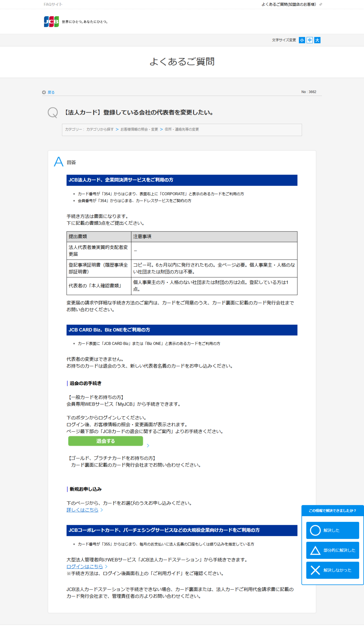This screenshot has height=626, width=364.
Task: Click the JCB法人カード、企業間決済サービス section header
Action: click(x=182, y=180)
